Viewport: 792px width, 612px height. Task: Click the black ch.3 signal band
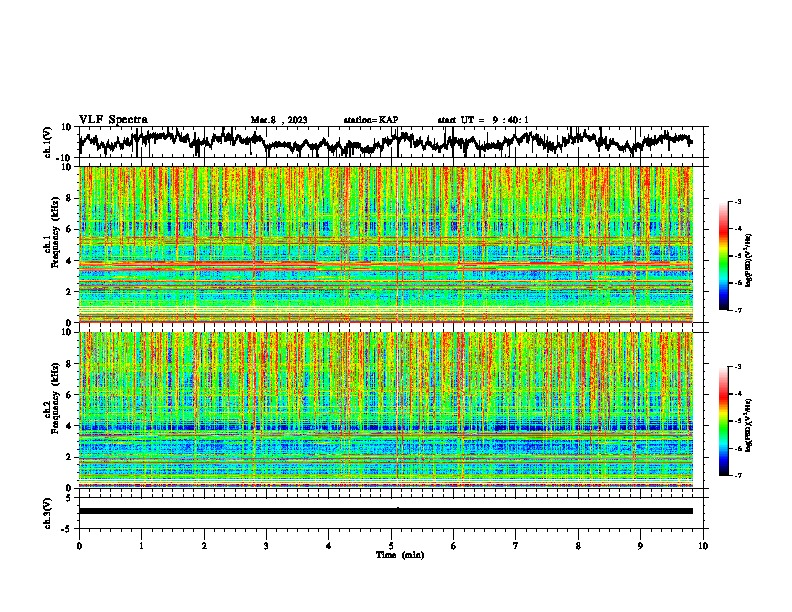[386, 511]
